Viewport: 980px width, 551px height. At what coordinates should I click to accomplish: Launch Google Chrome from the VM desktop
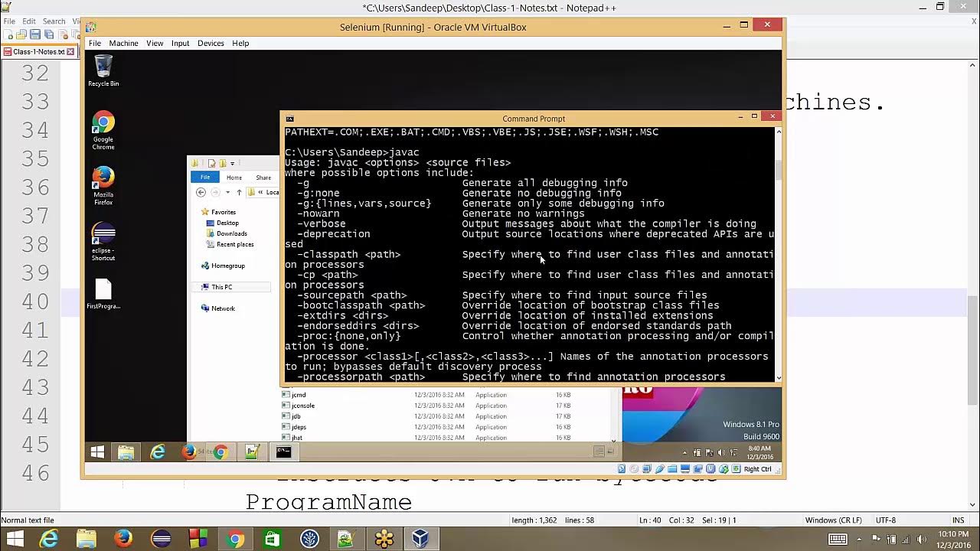(103, 130)
